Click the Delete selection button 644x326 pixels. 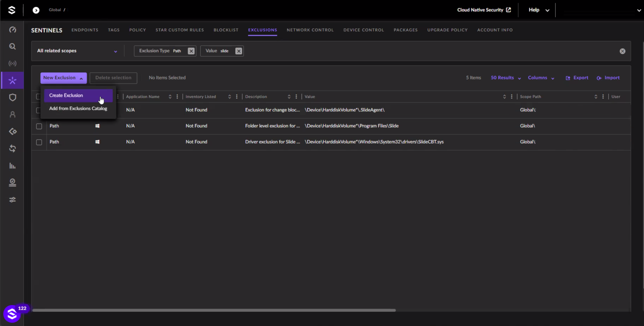click(113, 78)
